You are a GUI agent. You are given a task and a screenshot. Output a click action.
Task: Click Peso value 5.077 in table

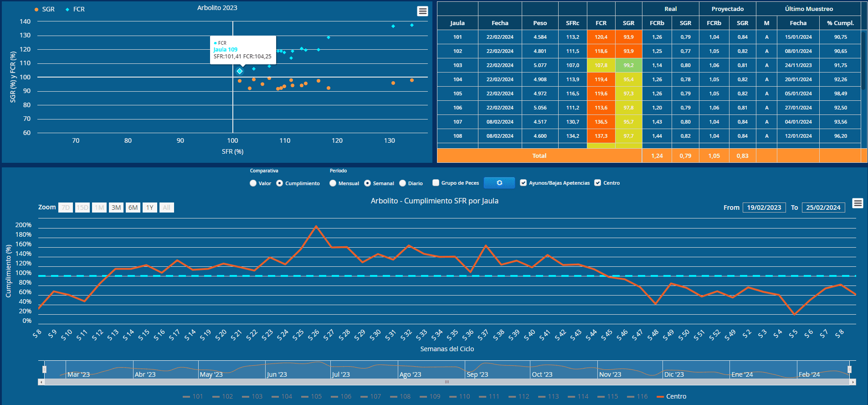540,65
